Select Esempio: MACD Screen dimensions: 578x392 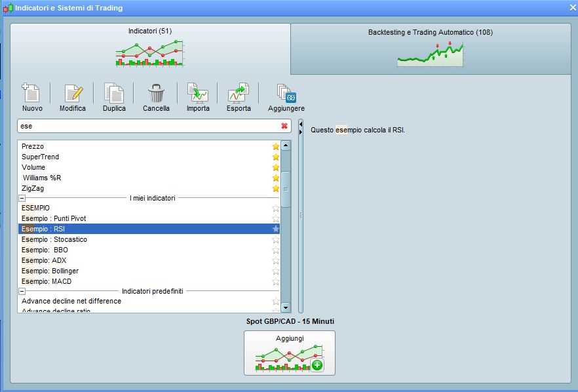click(149, 281)
